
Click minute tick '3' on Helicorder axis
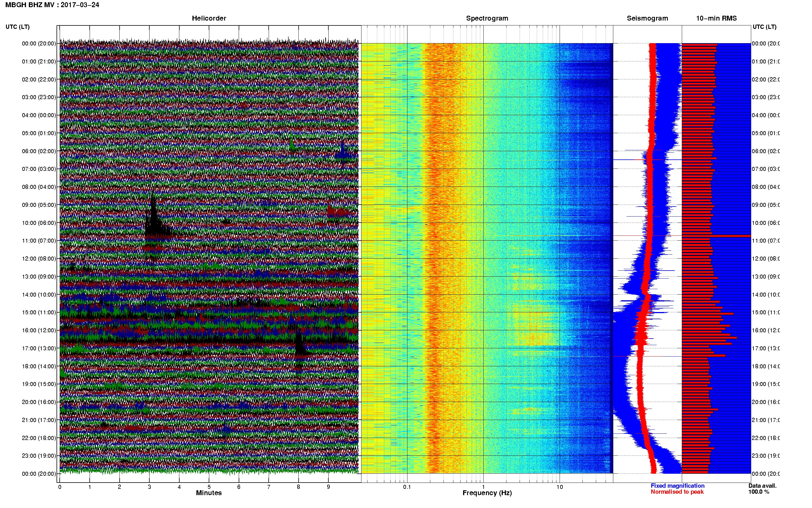coord(149,487)
